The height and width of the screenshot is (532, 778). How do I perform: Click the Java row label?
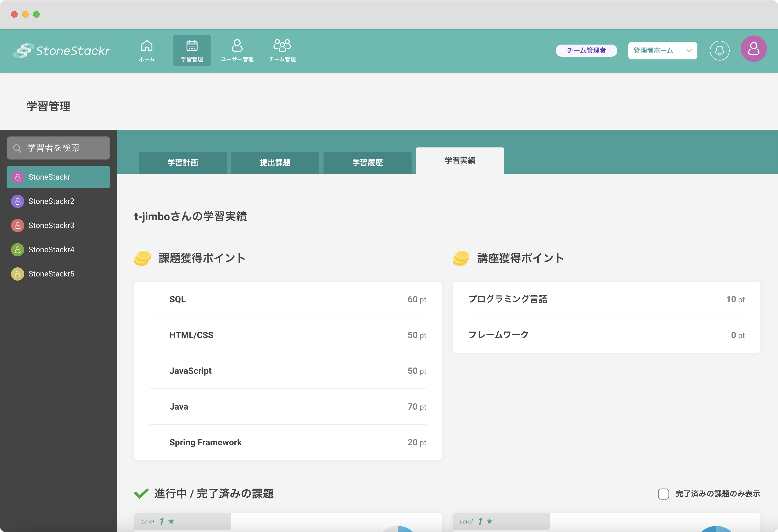(179, 407)
